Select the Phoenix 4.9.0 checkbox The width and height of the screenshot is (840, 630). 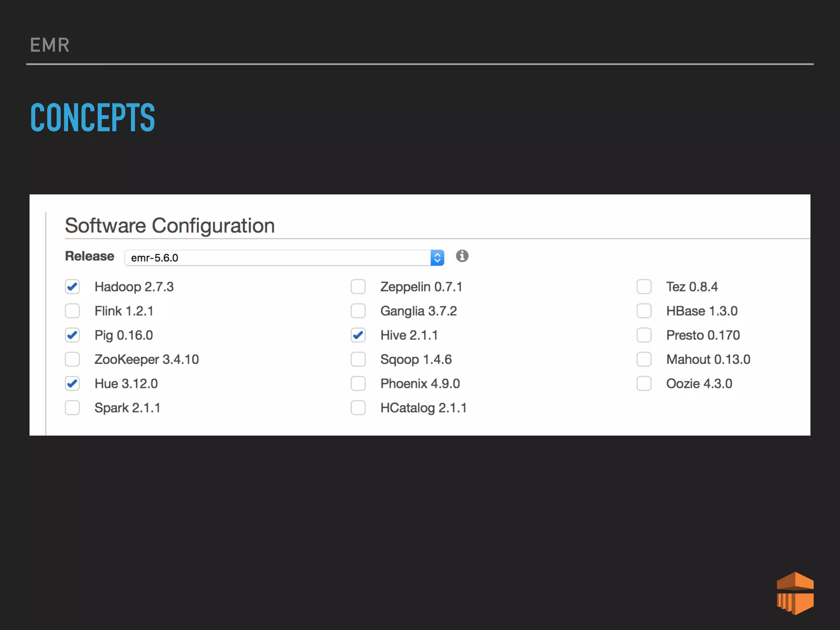[358, 383]
